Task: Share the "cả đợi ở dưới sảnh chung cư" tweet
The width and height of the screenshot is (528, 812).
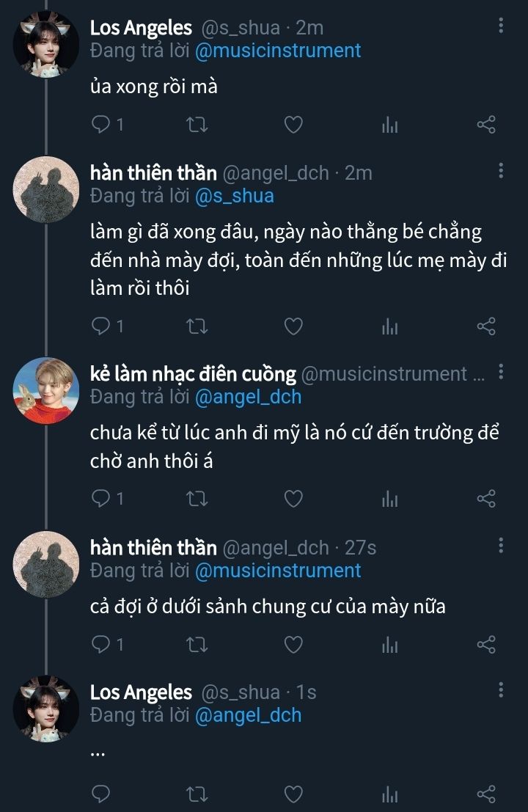Action: click(486, 645)
